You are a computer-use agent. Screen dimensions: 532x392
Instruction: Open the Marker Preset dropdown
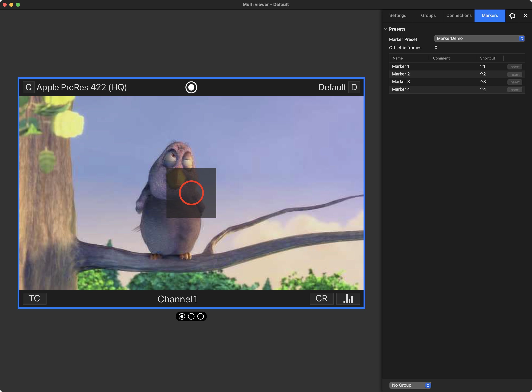pyautogui.click(x=479, y=38)
